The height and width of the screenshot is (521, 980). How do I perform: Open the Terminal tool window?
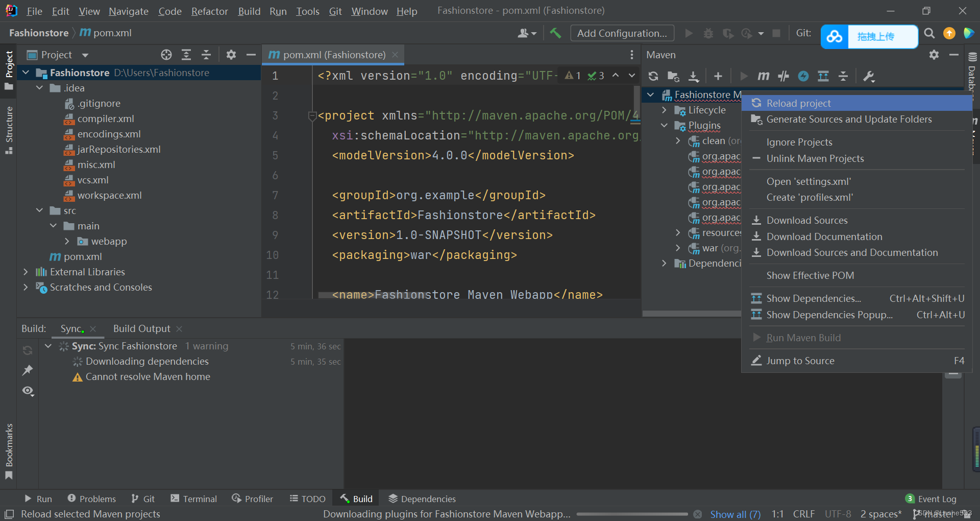pos(194,499)
